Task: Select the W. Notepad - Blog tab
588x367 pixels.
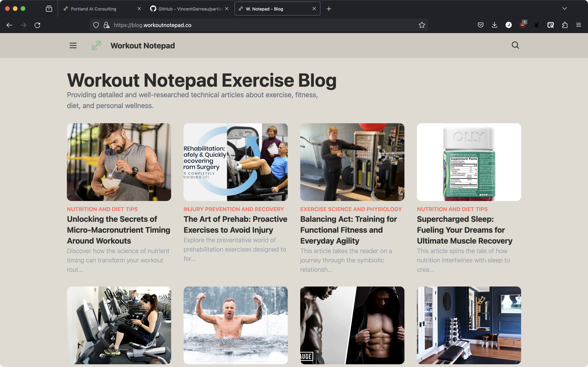Action: click(x=277, y=9)
